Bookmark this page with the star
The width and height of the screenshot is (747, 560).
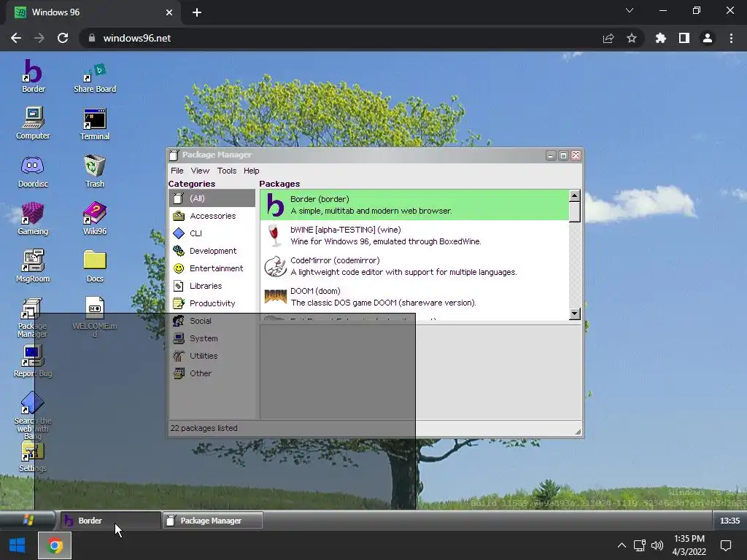click(x=631, y=38)
